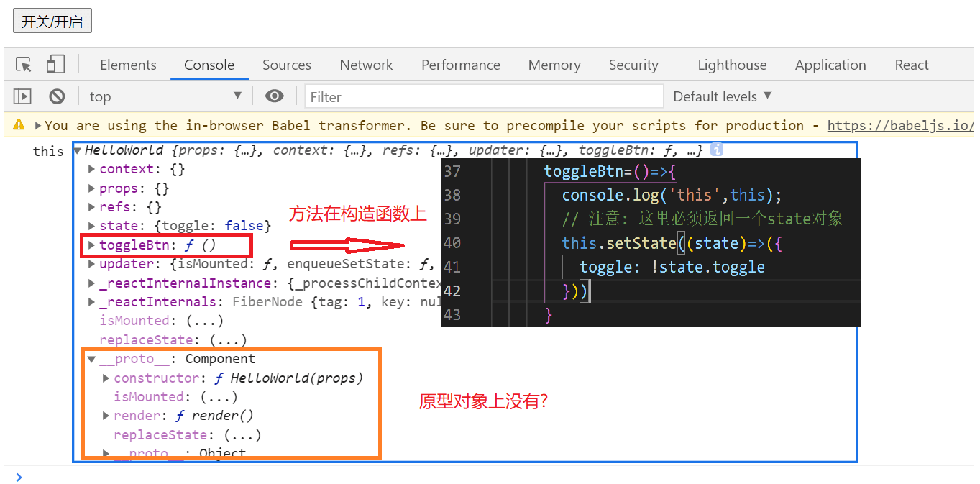Collapse the HelloWorld object tree
This screenshot has height=484, width=980.
tap(78, 151)
